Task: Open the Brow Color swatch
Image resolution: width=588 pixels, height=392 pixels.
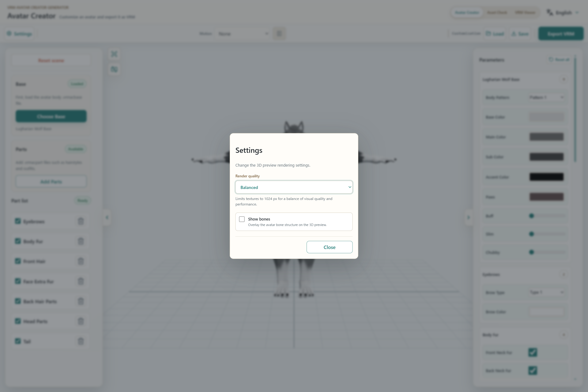Action: 547,312
